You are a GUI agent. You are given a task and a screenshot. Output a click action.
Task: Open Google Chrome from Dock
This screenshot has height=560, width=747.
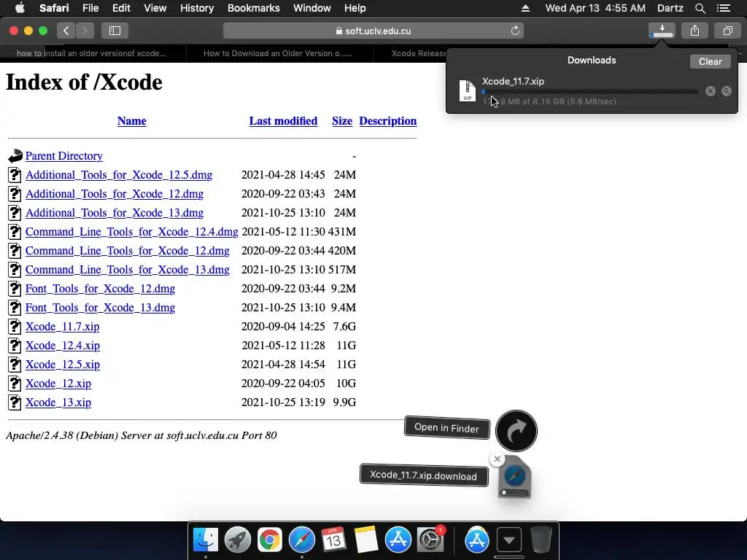[x=270, y=540]
